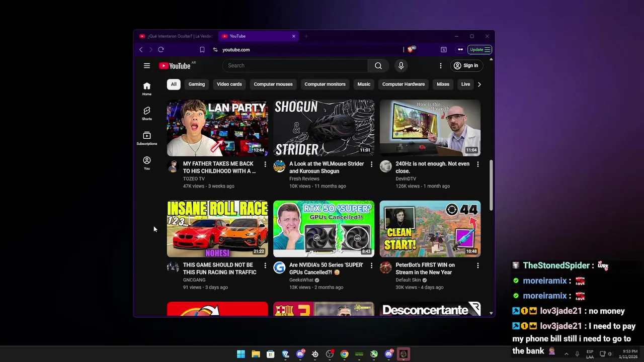This screenshot has width=644, height=362.
Task: Open Subscriptions from the sidebar
Action: pyautogui.click(x=147, y=138)
